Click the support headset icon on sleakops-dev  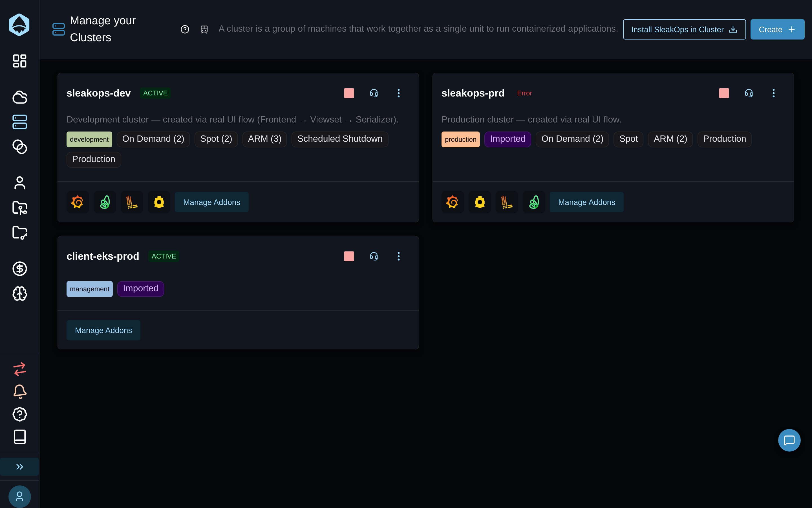374,93
